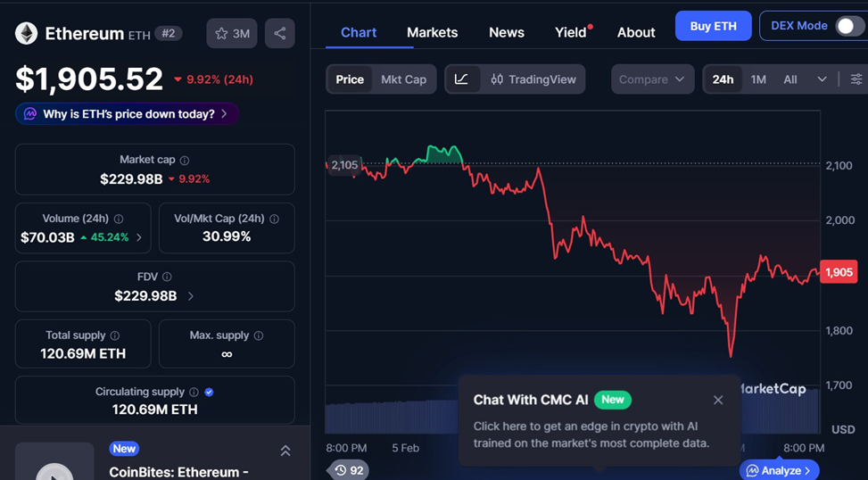Click Market cap info icon
The image size is (868, 480).
[185, 161]
